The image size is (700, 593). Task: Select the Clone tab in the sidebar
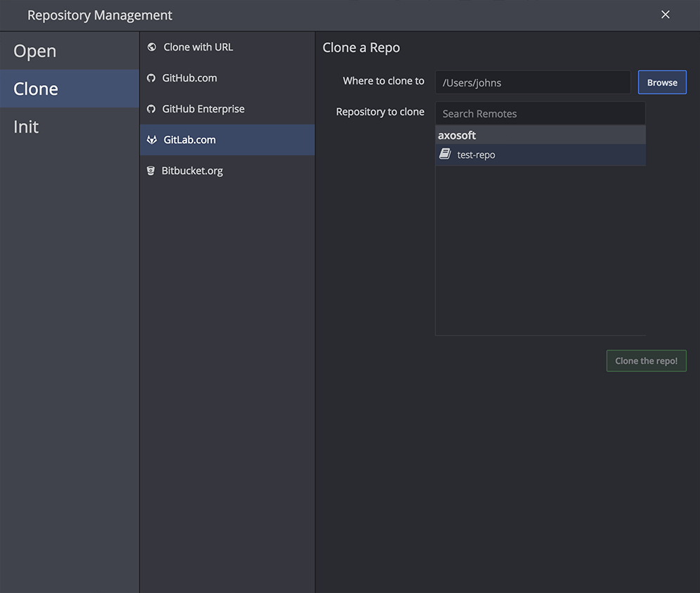pos(37,89)
